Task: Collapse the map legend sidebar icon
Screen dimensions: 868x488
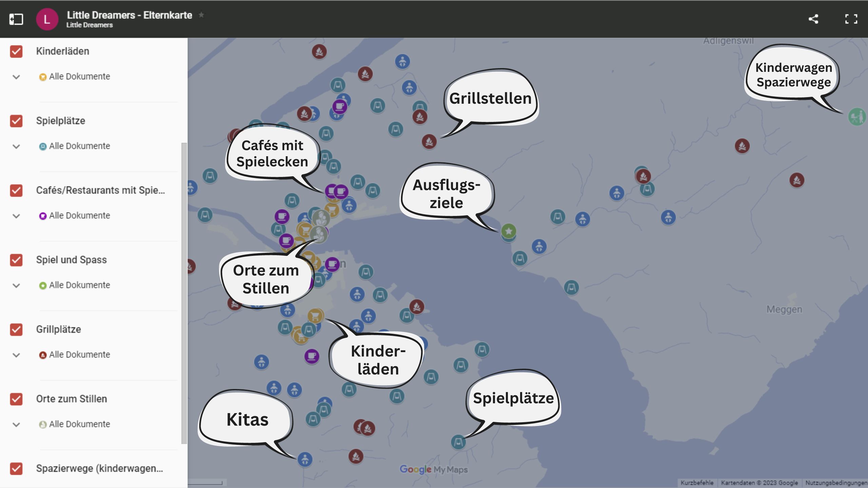Action: [x=16, y=19]
